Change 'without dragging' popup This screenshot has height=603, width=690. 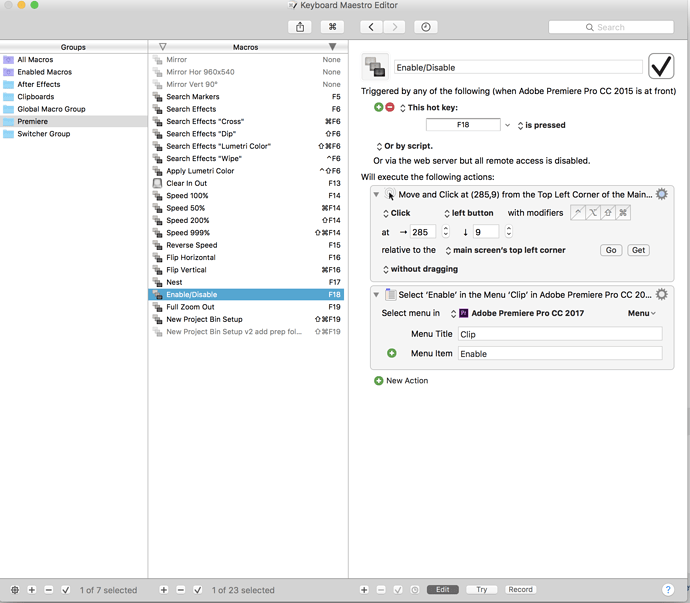(x=420, y=269)
